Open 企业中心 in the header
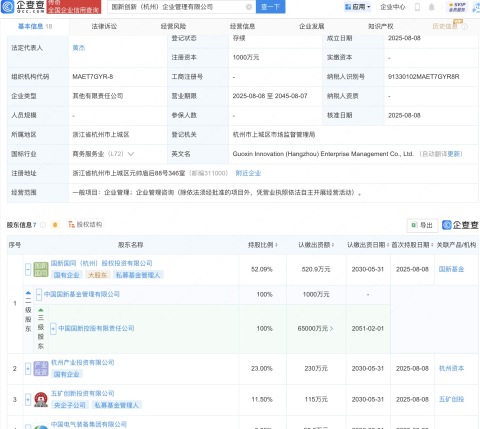The height and width of the screenshot is (429, 480). pyautogui.click(x=393, y=7)
